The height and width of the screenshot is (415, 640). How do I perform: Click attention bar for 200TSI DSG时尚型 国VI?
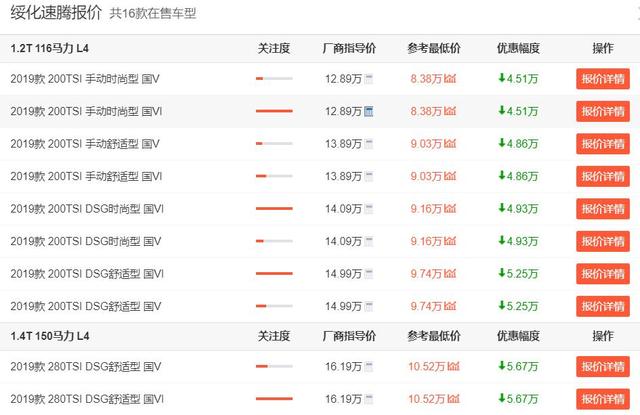click(274, 209)
